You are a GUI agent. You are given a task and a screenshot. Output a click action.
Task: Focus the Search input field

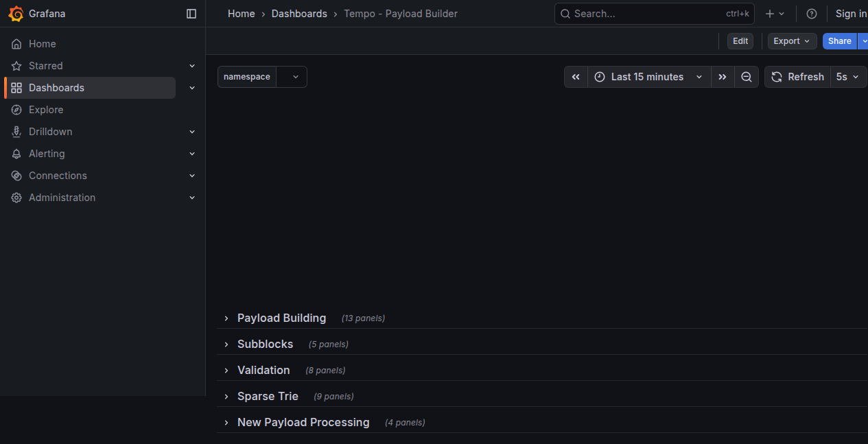(x=655, y=14)
